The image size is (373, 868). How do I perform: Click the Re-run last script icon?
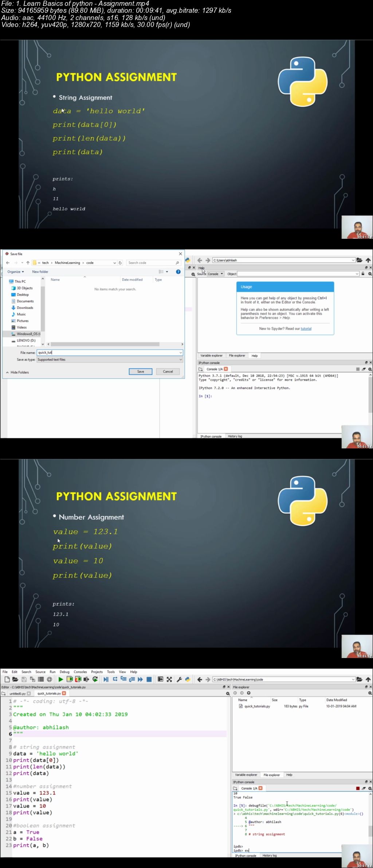(x=95, y=679)
